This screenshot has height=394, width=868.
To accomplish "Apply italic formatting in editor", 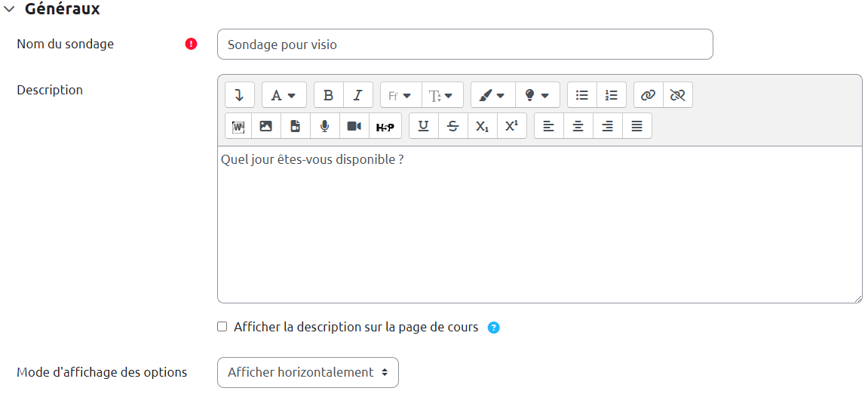I will tap(358, 95).
